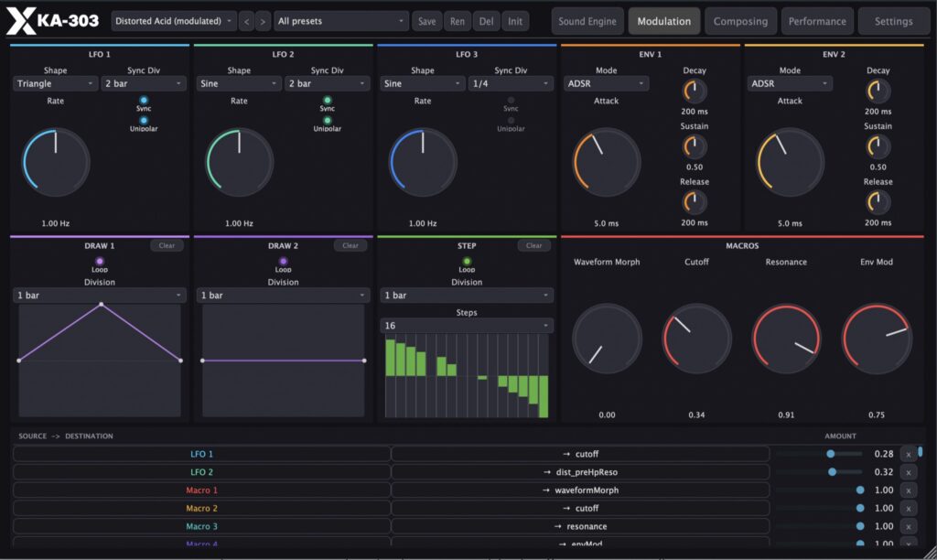Remove the LFO 1 to cutoff routing
This screenshot has height=560, width=937.
[x=909, y=454]
